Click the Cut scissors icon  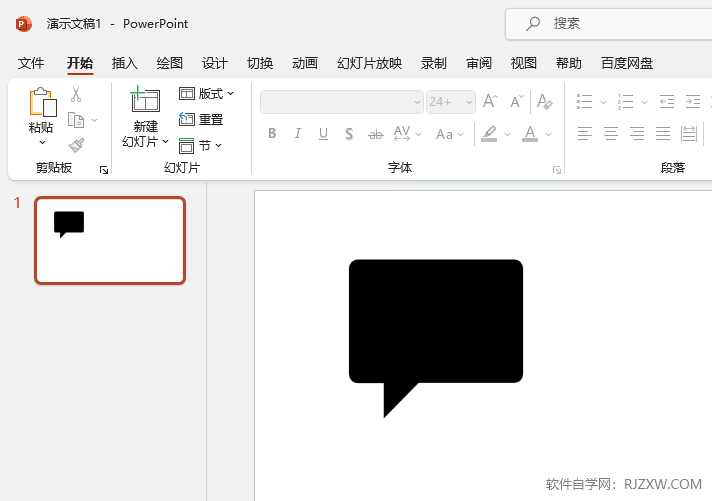(x=76, y=94)
